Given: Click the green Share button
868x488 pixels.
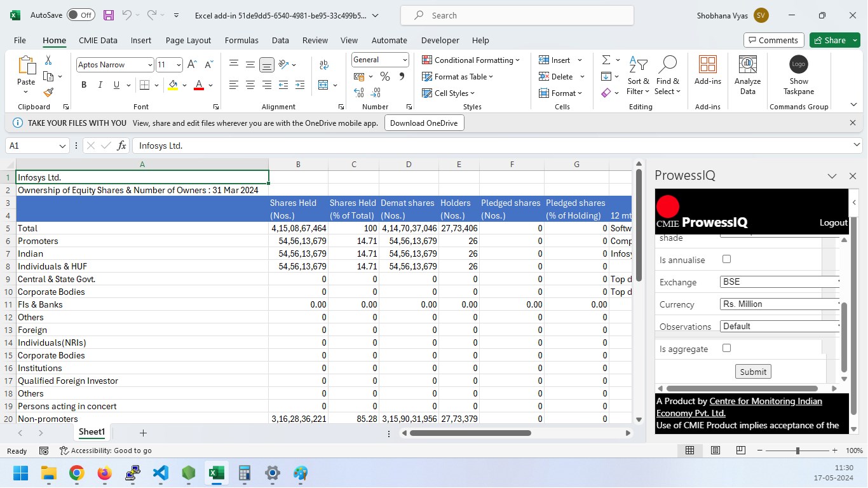Looking at the screenshot, I should [834, 40].
